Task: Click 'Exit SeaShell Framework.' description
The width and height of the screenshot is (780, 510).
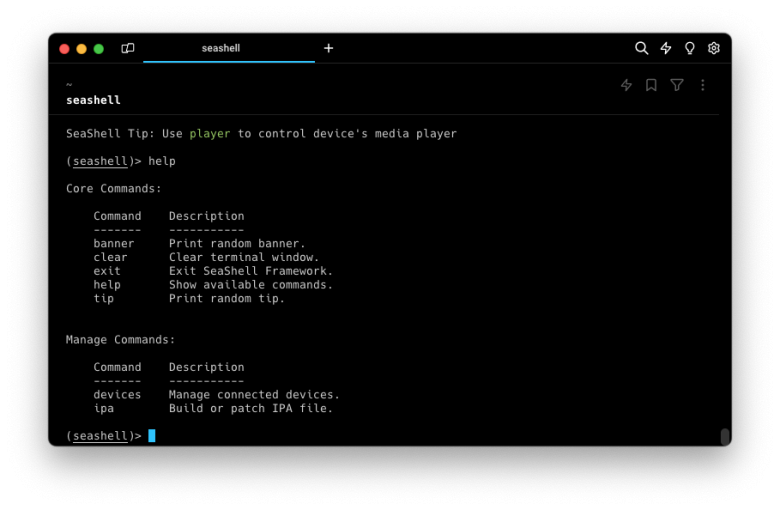Action: coord(251,271)
